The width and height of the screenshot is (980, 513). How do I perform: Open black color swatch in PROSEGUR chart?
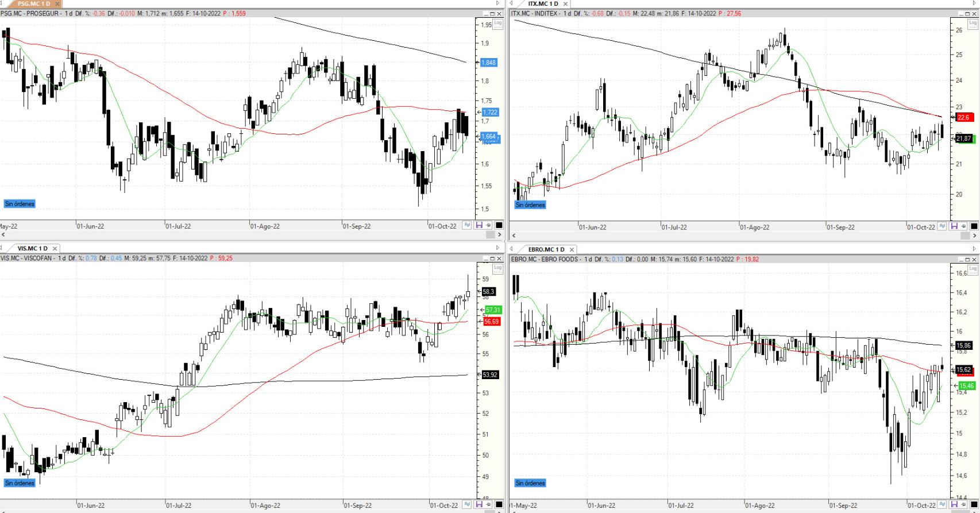tap(499, 226)
